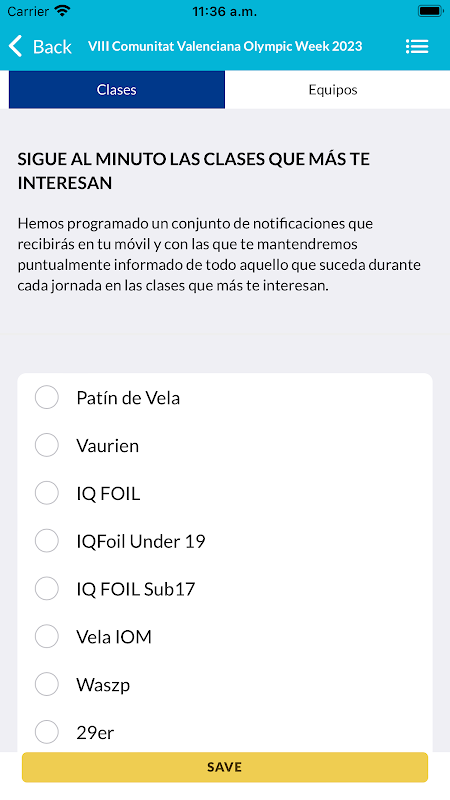The height and width of the screenshot is (800, 450).
Task: Choose the IQ FOIL Sub17 option
Action: 225,589
